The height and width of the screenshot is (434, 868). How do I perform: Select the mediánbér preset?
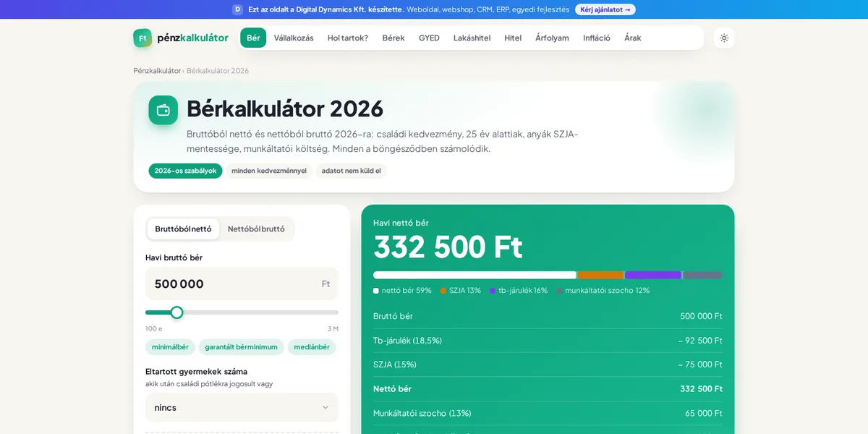point(312,347)
